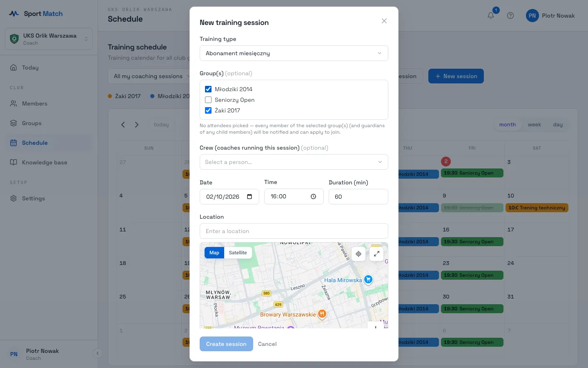Click the Today home icon in sidebar
Viewport: 588px width, 368px height.
13,67
